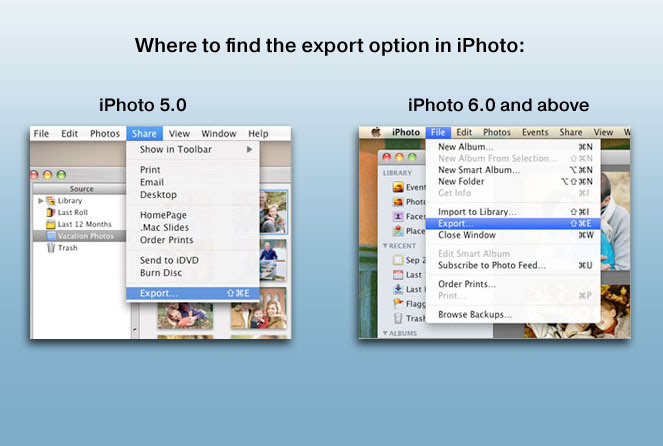
Task: Click Trash icon in iPhoto 6 Recent section
Action: click(398, 318)
